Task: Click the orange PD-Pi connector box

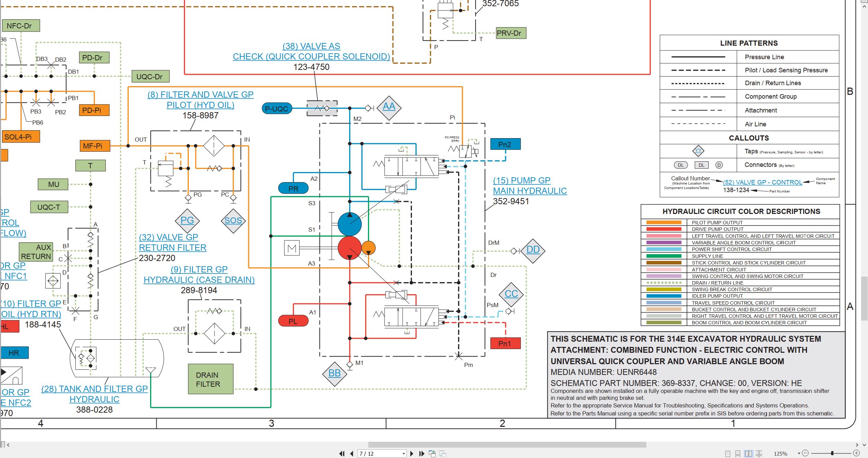Action: pyautogui.click(x=94, y=110)
